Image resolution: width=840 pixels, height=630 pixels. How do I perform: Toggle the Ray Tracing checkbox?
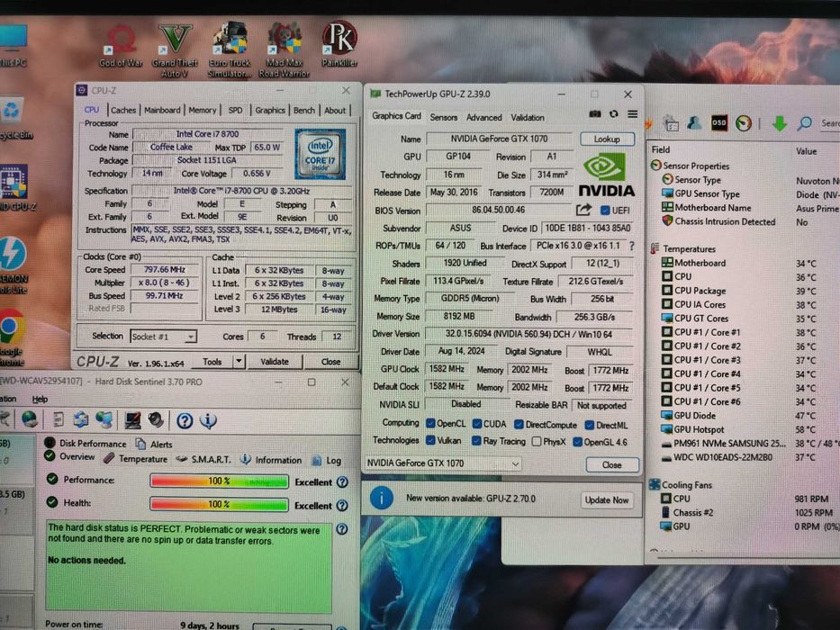[476, 440]
